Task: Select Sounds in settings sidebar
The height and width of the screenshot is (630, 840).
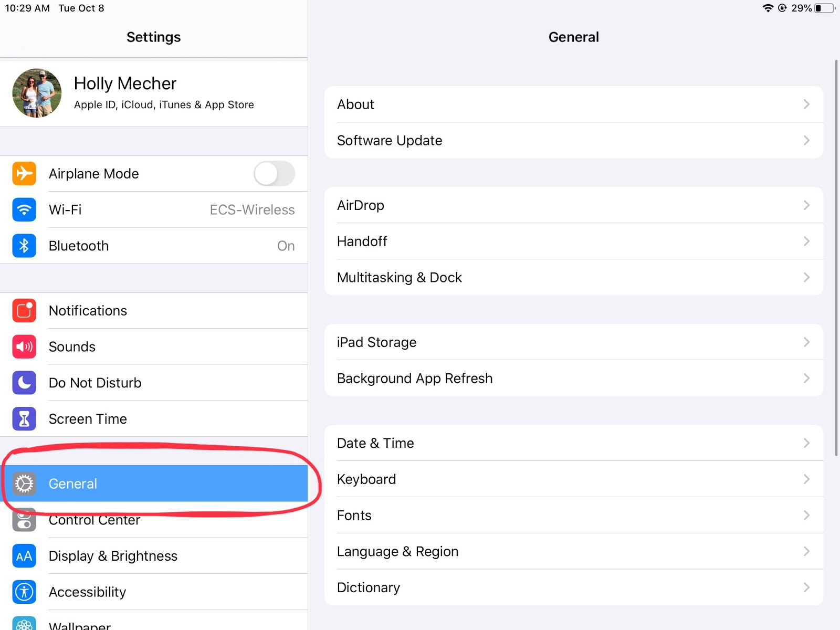Action: click(x=154, y=346)
